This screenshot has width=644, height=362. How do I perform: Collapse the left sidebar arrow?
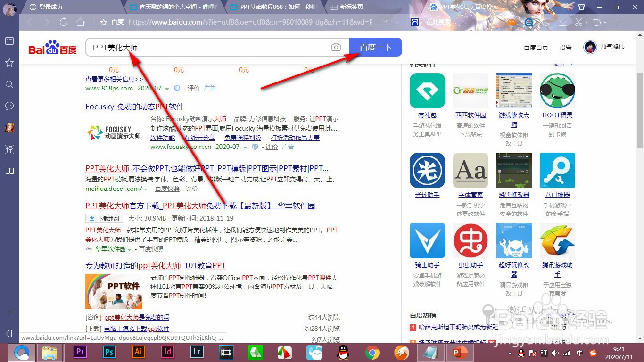[x=9, y=334]
